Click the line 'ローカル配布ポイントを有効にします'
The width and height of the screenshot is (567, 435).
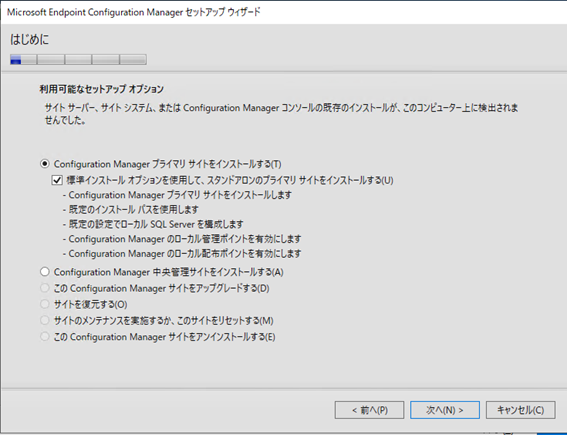[182, 254]
